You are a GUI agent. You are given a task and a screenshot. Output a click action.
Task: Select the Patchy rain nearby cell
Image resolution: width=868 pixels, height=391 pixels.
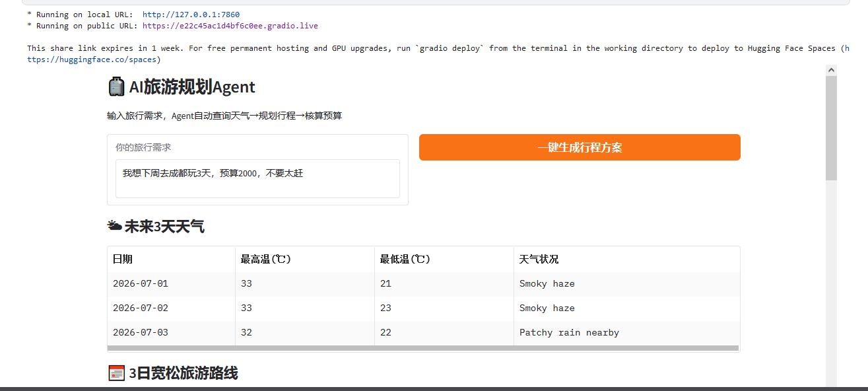tap(626, 333)
